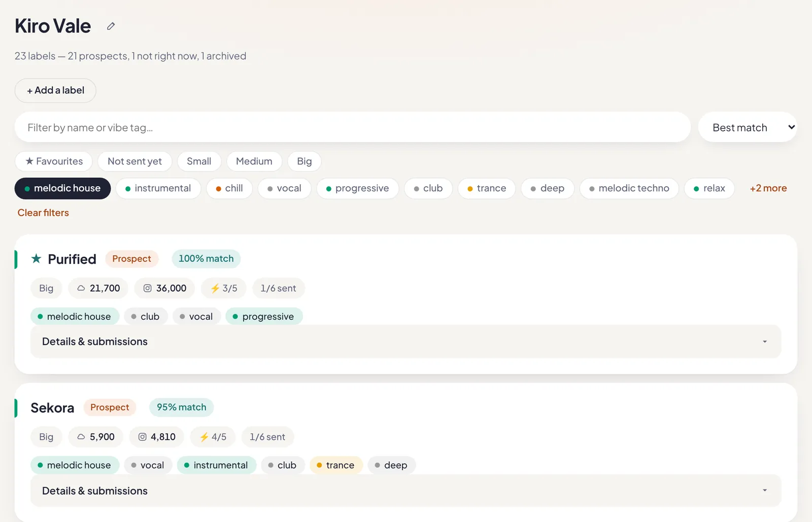Click the Instagram icon in Purified's 36,000 stat
The image size is (812, 522).
(x=147, y=288)
